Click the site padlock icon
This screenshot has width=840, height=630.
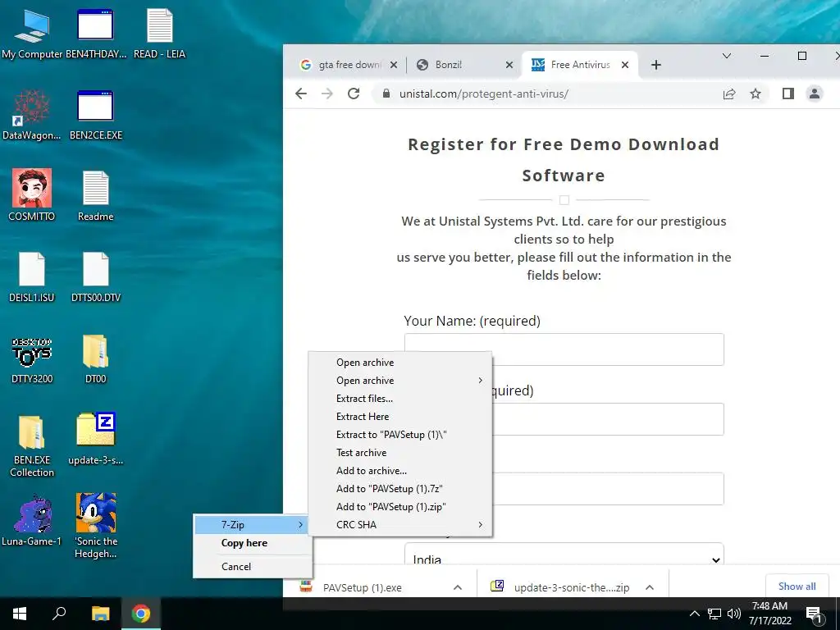[x=386, y=94]
